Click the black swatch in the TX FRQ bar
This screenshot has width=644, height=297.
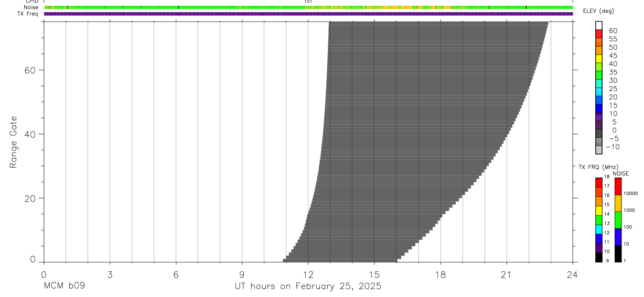click(x=598, y=257)
